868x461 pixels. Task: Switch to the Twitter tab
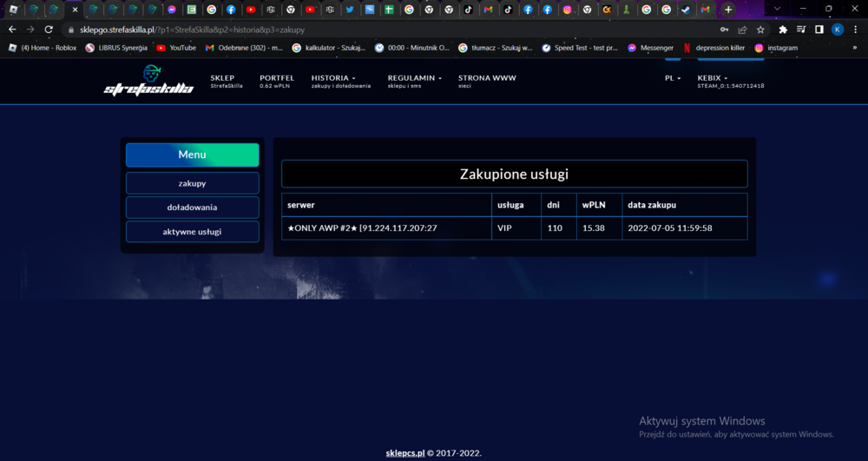point(350,10)
